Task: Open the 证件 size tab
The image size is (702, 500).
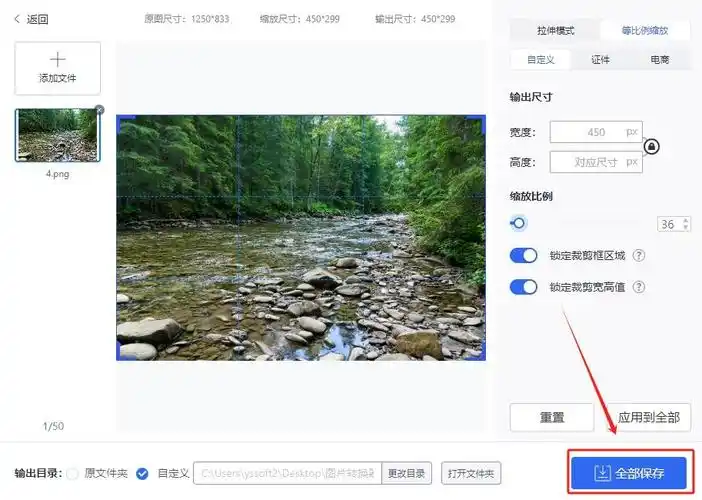Action: coord(600,60)
